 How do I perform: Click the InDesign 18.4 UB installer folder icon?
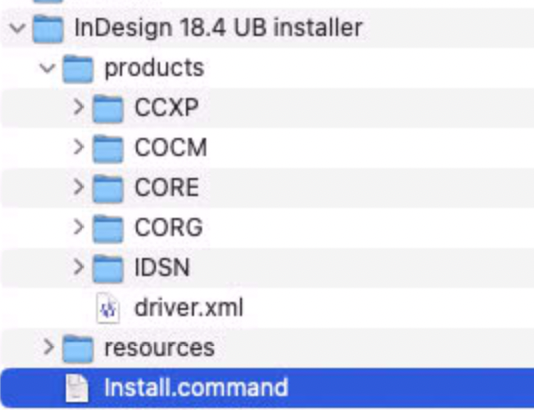tap(48, 29)
